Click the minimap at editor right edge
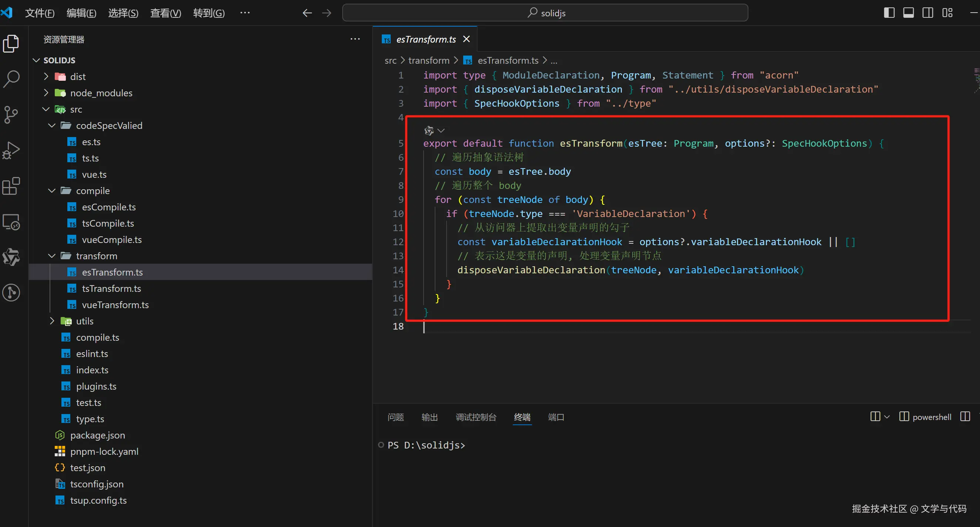This screenshot has width=980, height=527. (976, 80)
